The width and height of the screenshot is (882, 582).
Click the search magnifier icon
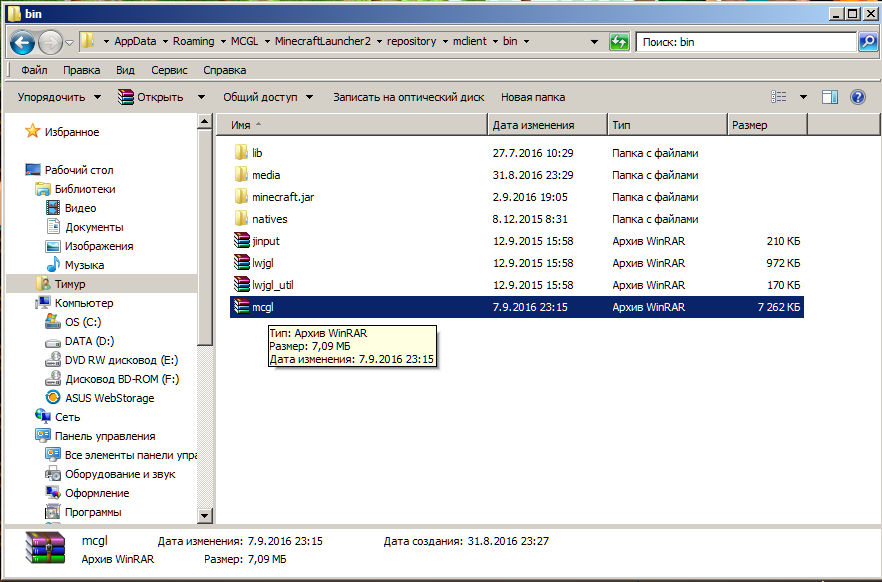point(868,42)
